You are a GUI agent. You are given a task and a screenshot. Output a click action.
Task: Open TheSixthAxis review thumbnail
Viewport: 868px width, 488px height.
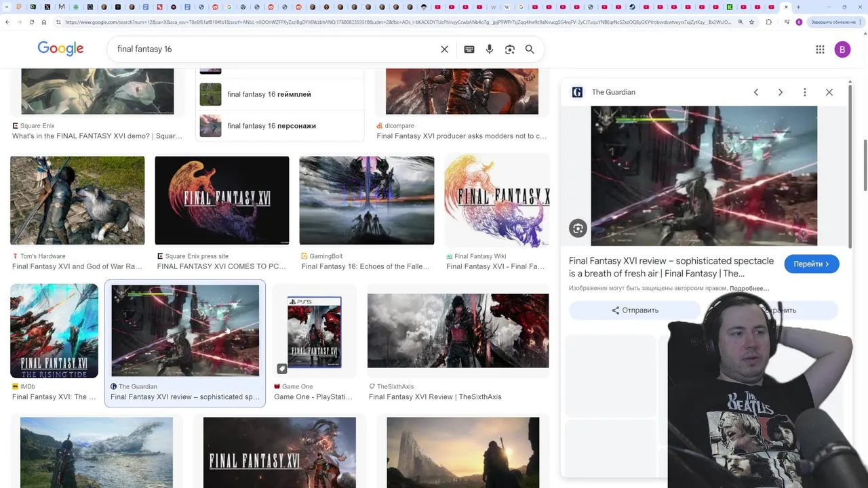coord(458,331)
